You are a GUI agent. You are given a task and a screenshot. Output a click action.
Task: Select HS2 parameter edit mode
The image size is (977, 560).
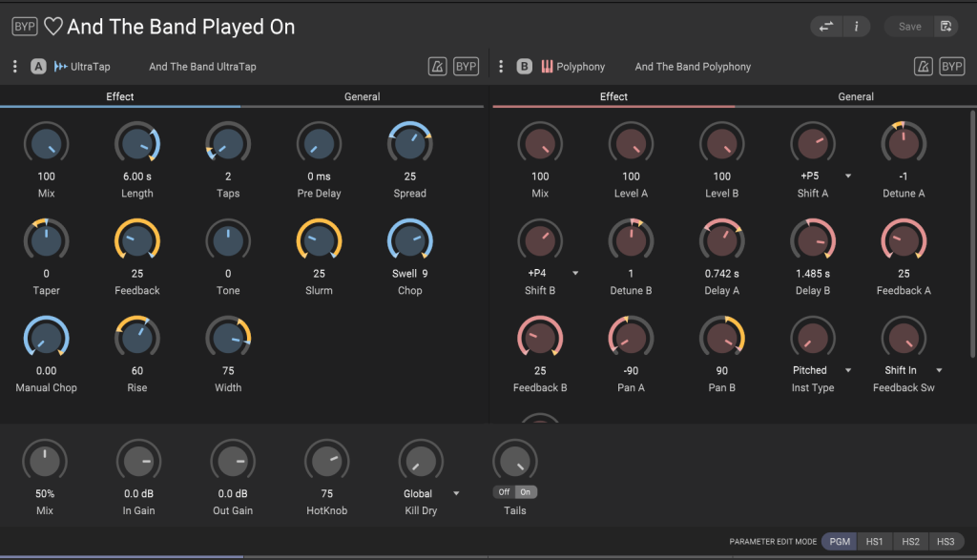pyautogui.click(x=910, y=541)
